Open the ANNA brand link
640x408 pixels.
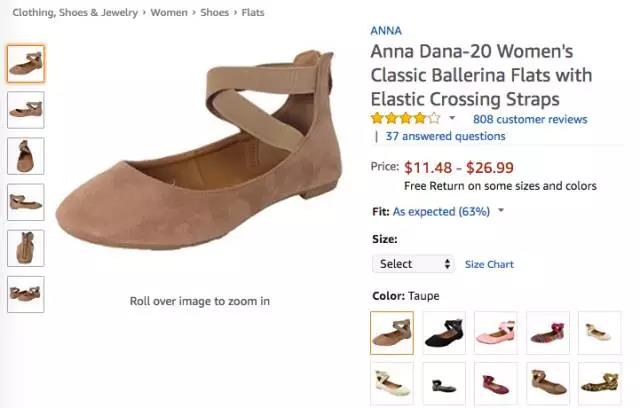[x=386, y=29]
